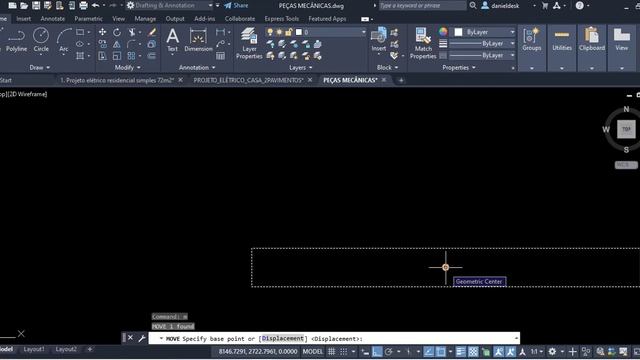Toggle Ortho mode in status bar

point(377,351)
